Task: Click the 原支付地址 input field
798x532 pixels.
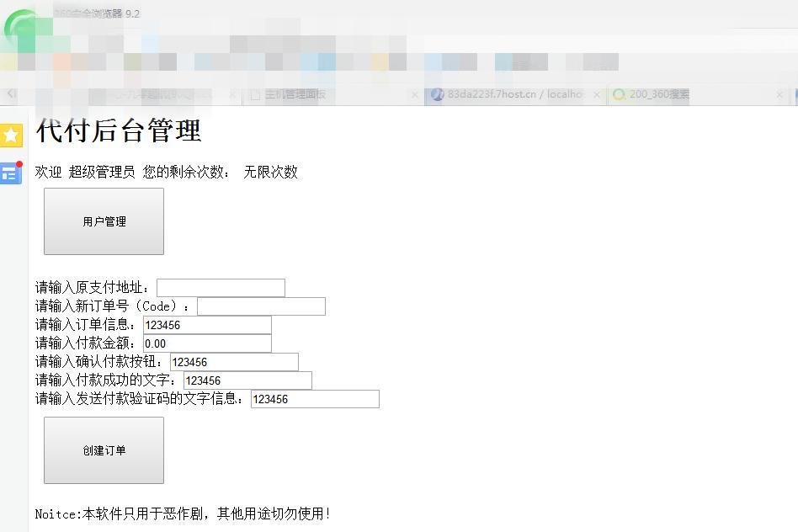Action: (x=221, y=287)
